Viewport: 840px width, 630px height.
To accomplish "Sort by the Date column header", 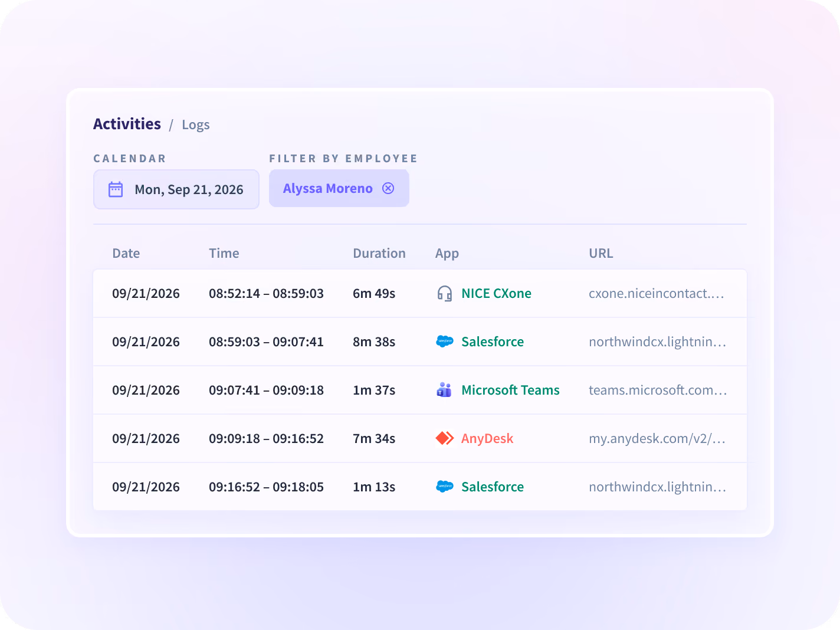I will (126, 253).
